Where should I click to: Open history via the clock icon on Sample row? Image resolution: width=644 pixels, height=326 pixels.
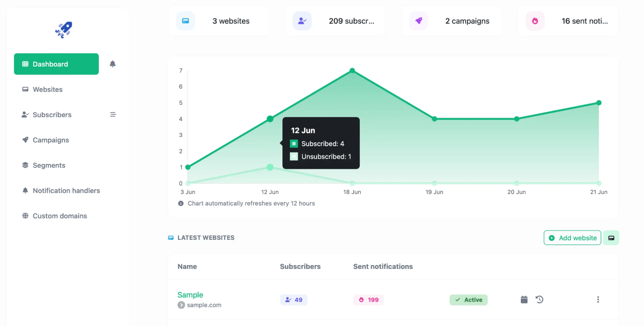(x=540, y=298)
